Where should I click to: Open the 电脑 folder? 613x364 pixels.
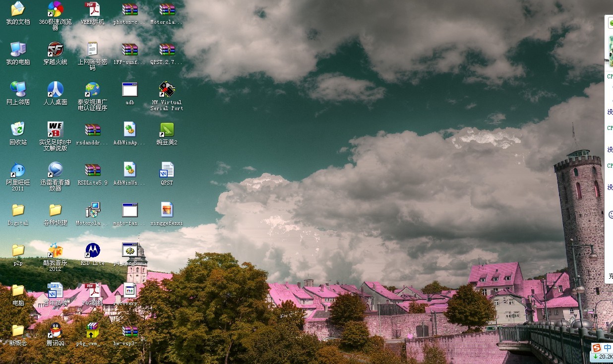(18, 290)
